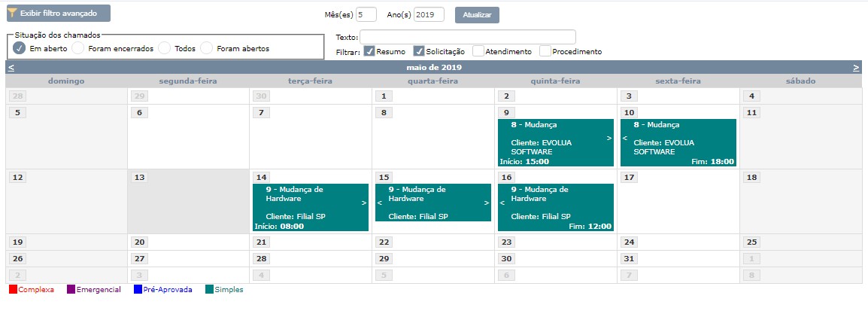Click left arrow on May 16 hardware event

point(502,203)
